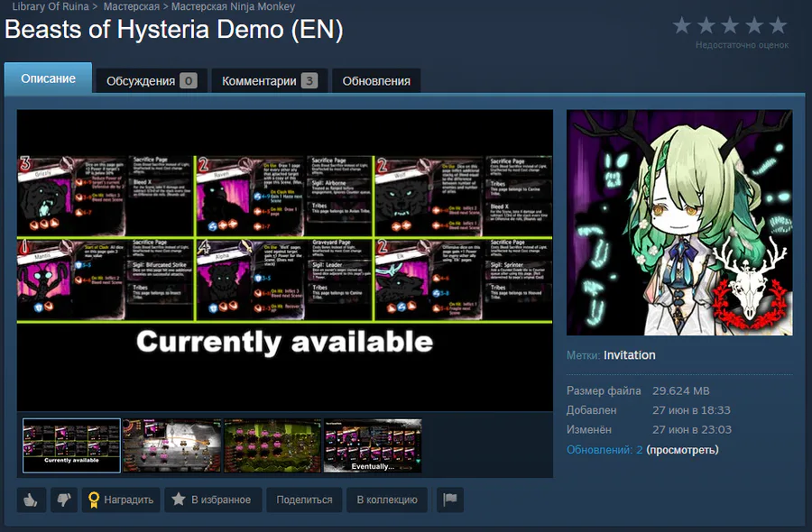Viewport: 812px width, 532px height.
Task: Click the В коллекцию button
Action: pyautogui.click(x=387, y=500)
